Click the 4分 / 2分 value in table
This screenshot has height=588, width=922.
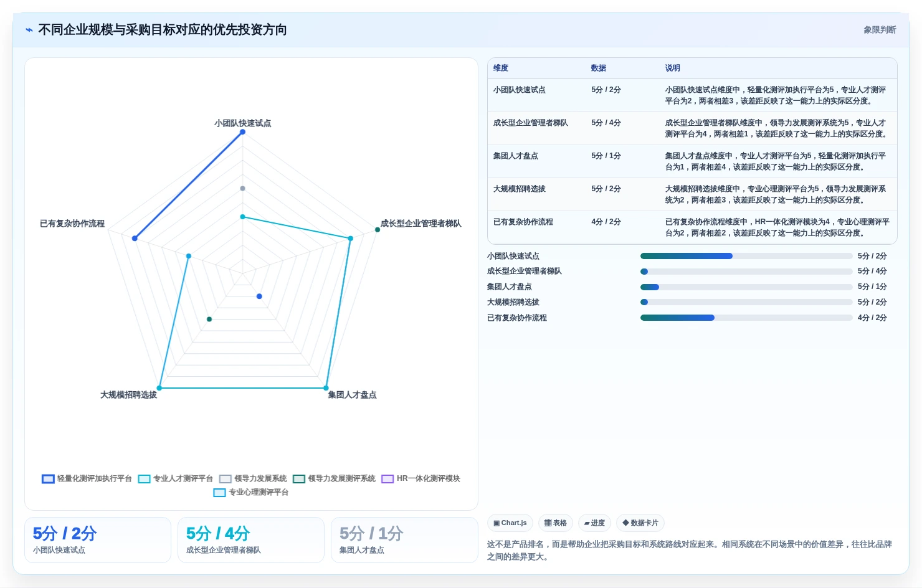pyautogui.click(x=606, y=222)
